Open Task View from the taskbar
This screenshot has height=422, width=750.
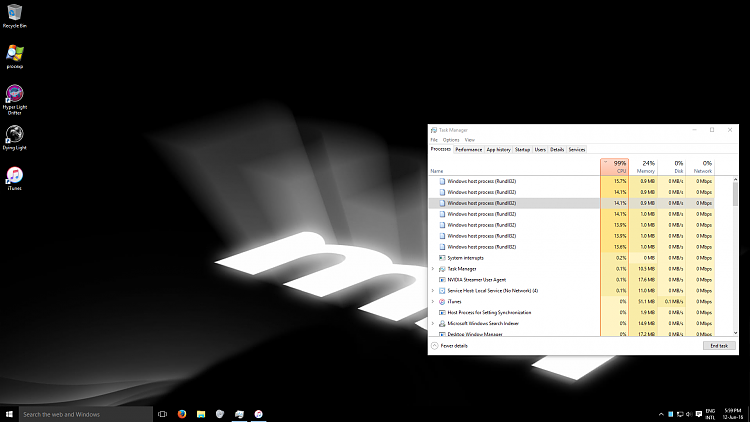163,414
